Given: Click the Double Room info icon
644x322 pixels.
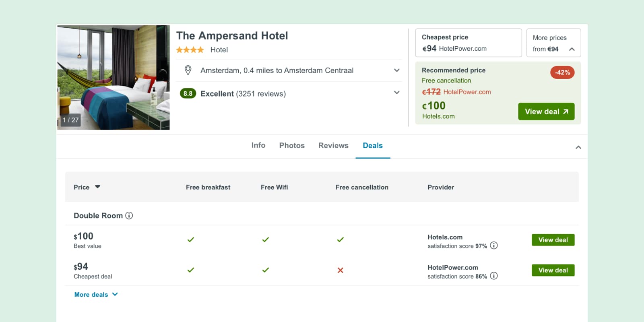Looking at the screenshot, I should [129, 216].
